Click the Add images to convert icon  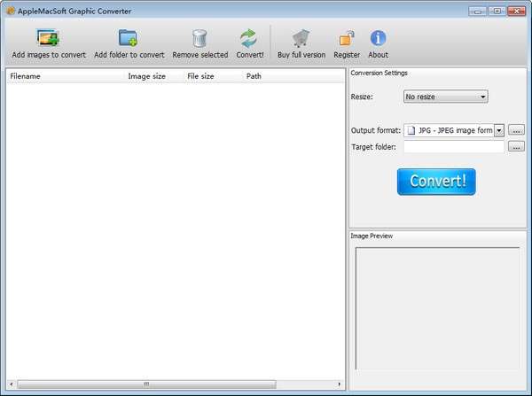tap(49, 38)
